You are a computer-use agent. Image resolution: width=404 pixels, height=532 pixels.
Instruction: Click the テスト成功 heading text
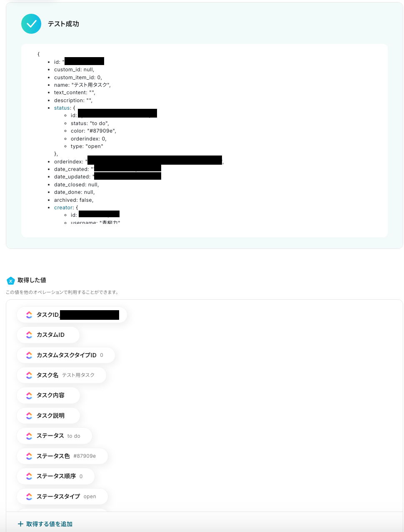point(63,24)
